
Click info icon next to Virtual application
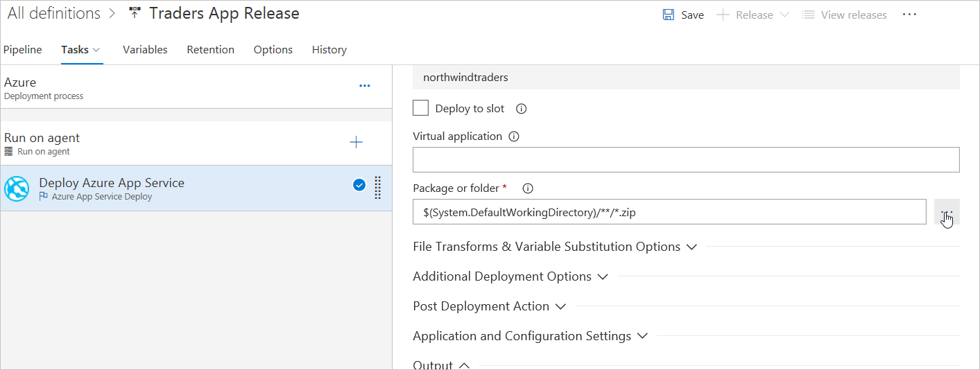coord(514,136)
